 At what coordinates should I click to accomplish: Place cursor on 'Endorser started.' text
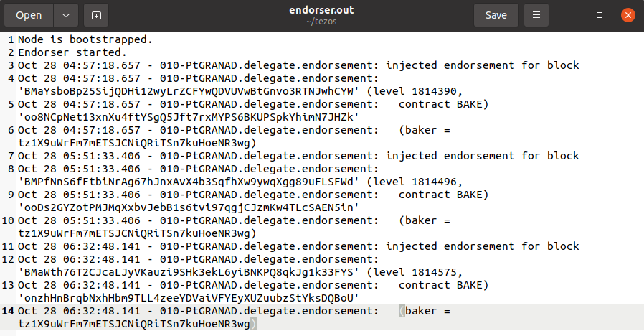(72, 52)
